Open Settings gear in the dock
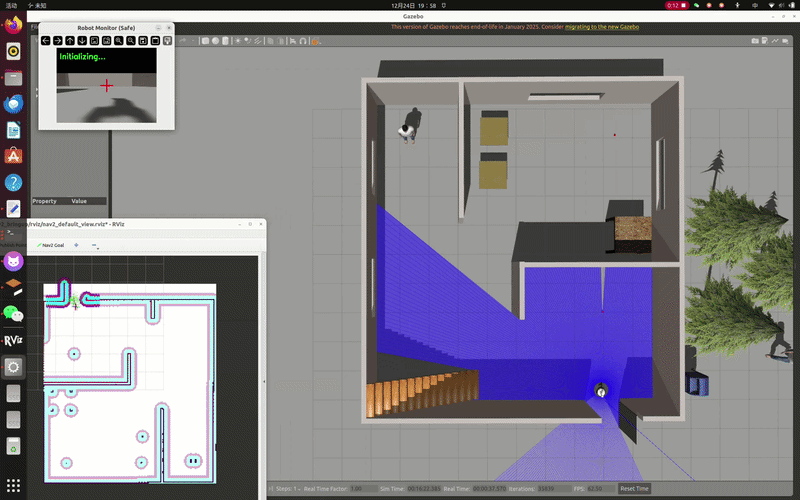 [x=13, y=367]
